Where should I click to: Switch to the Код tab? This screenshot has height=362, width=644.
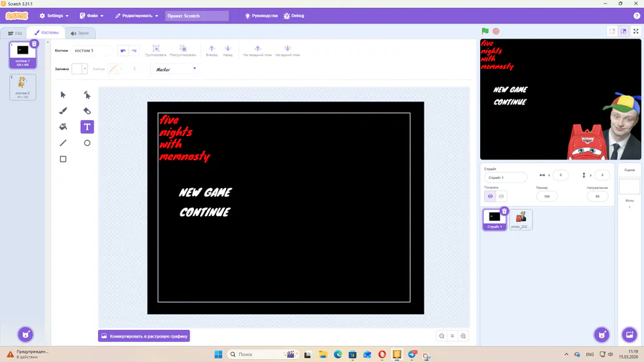point(15,33)
